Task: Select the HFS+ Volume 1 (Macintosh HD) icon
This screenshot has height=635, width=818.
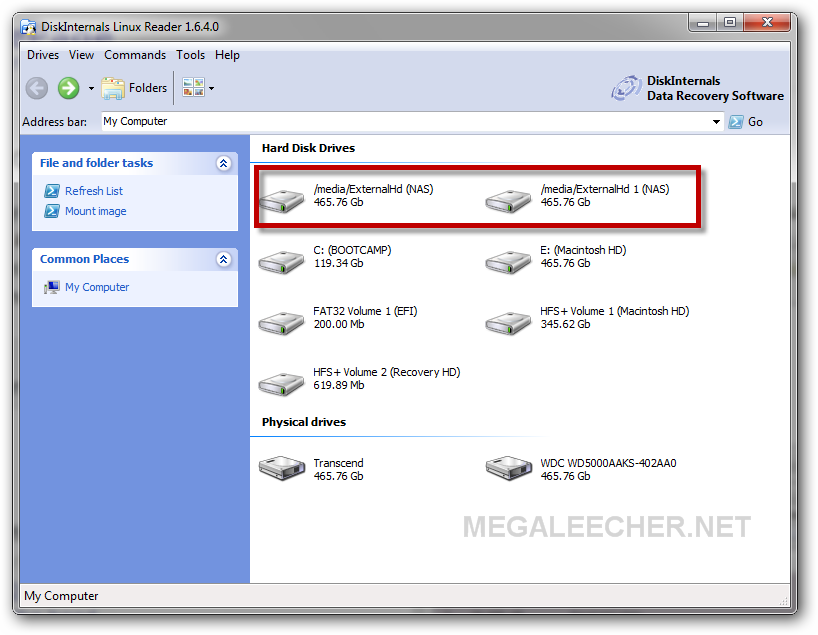Action: pos(508,322)
